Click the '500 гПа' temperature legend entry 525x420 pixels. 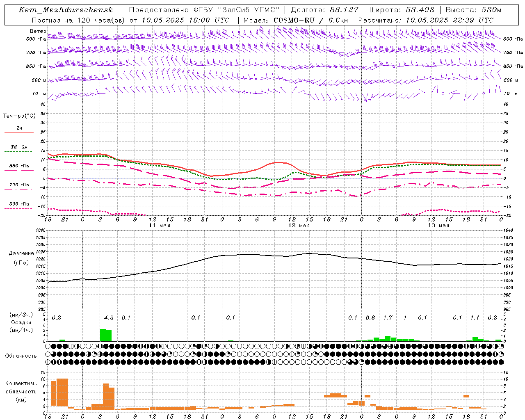pos(19,204)
